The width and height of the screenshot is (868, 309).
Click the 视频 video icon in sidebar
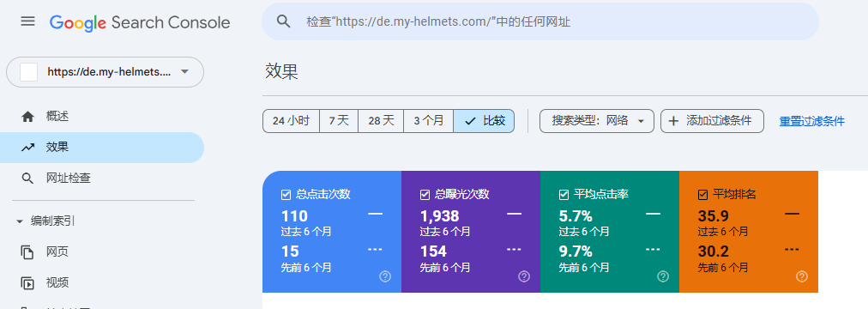pyautogui.click(x=27, y=283)
